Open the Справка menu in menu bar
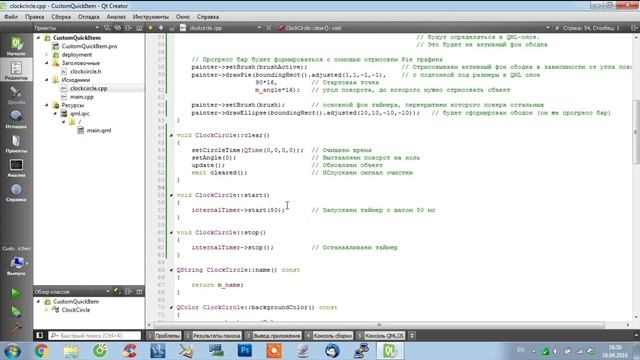The width and height of the screenshot is (640, 360). pos(208,17)
